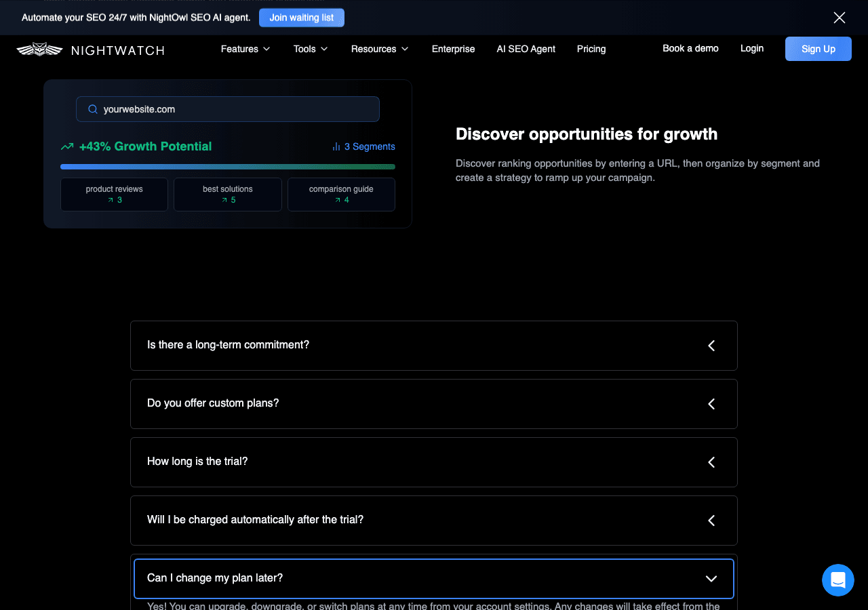Image resolution: width=868 pixels, height=610 pixels.
Task: Click the 'Discover ranking opportunities' description paragraph
Action: tap(637, 171)
